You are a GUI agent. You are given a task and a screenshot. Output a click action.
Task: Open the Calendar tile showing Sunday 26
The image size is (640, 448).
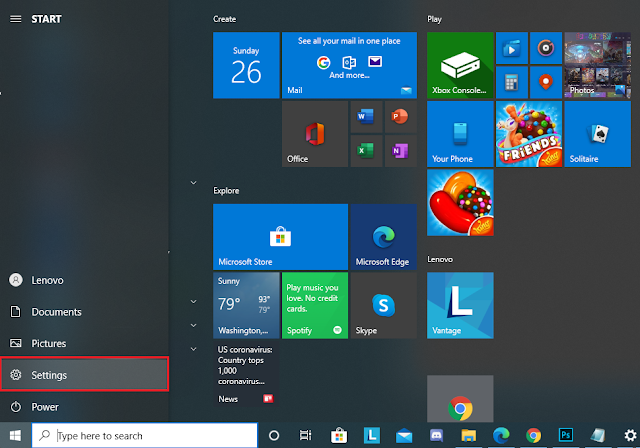tap(246, 65)
